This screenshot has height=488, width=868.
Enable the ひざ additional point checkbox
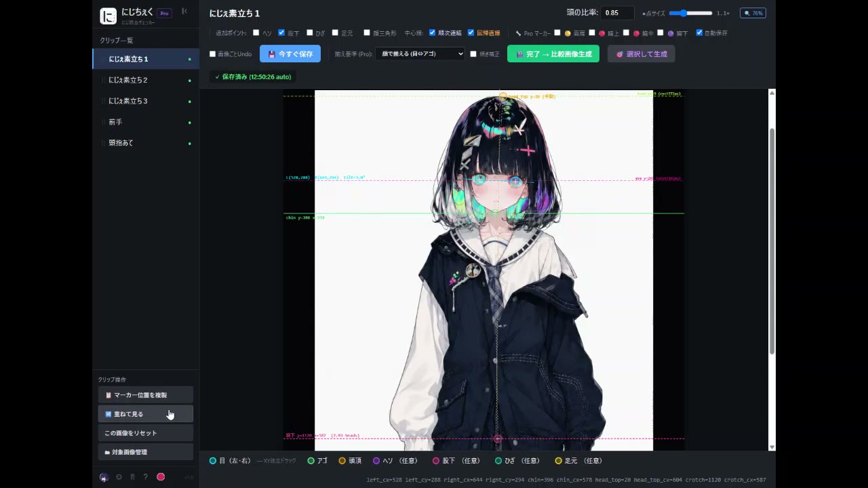click(x=309, y=33)
